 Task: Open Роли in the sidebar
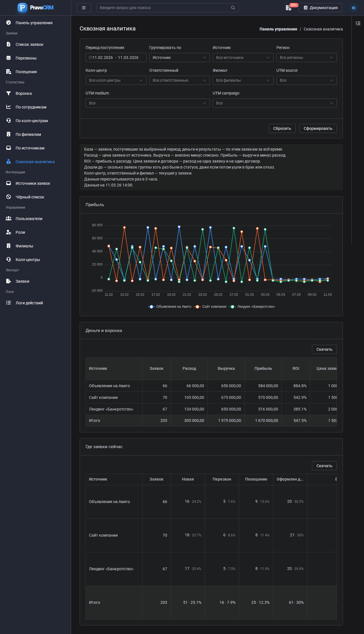tap(35, 232)
